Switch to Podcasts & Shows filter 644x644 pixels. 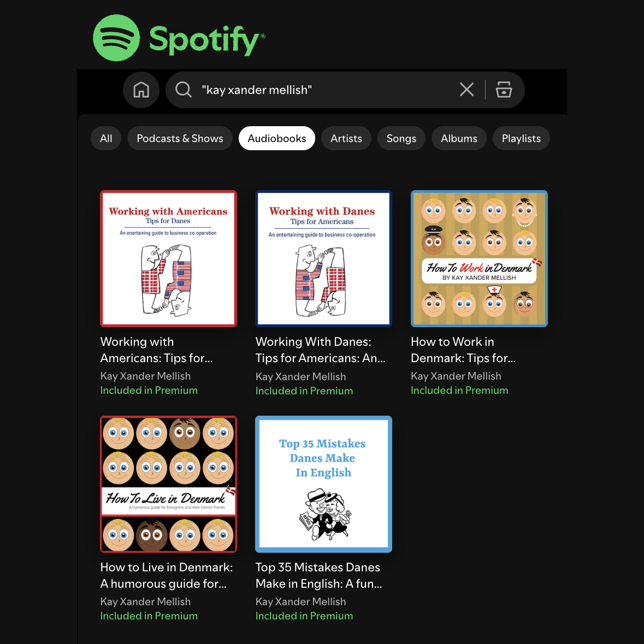180,138
